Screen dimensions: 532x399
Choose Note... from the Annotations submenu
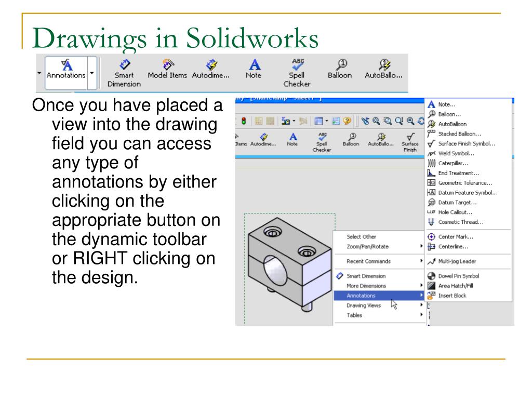click(469, 104)
